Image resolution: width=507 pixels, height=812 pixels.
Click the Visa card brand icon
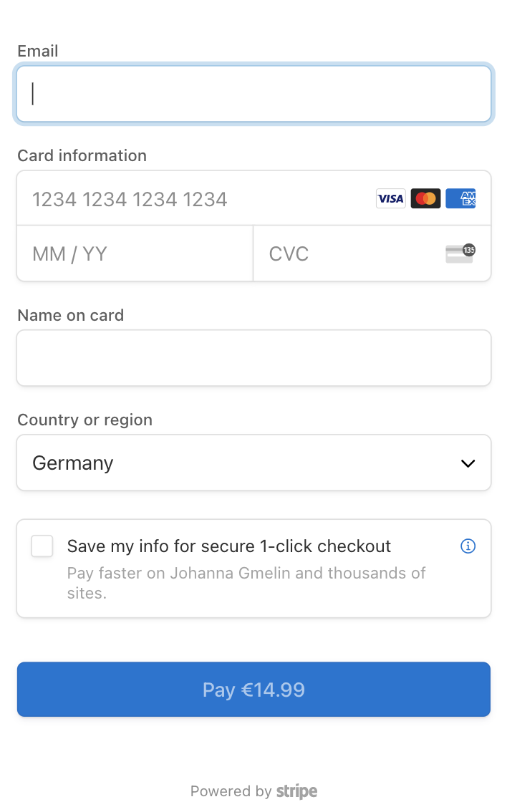(x=390, y=198)
